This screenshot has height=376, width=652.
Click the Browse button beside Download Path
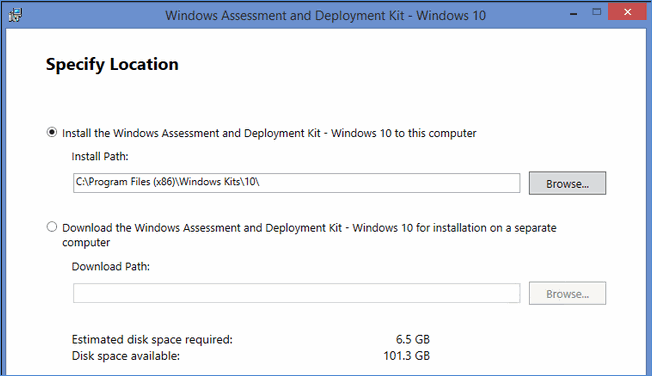[567, 293]
